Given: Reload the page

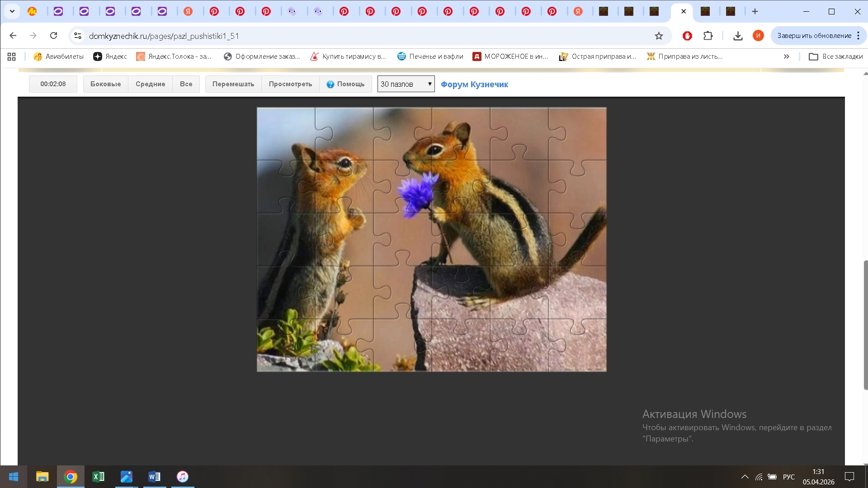Looking at the screenshot, I should click(53, 36).
